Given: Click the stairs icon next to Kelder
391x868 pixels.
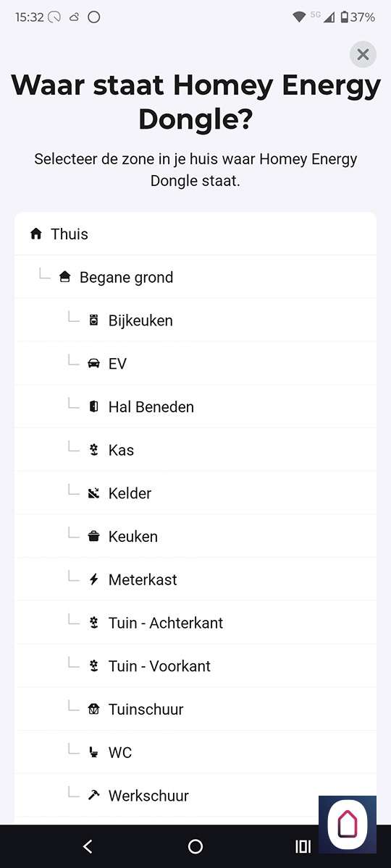Looking at the screenshot, I should click(x=93, y=493).
